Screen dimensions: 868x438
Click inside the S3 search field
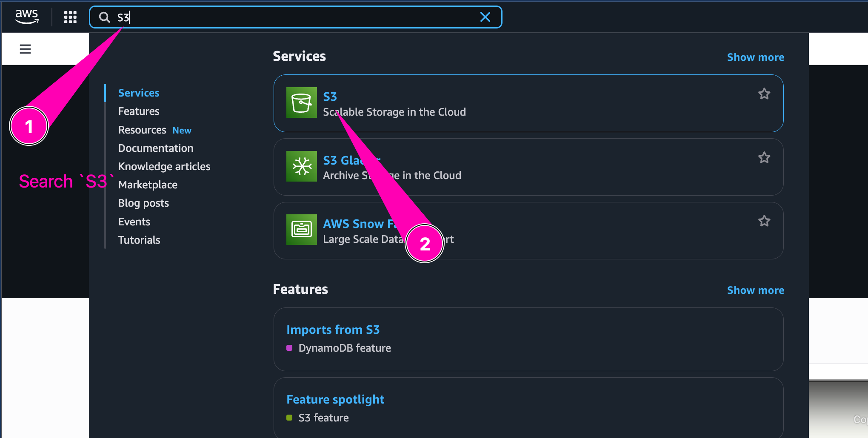point(298,17)
